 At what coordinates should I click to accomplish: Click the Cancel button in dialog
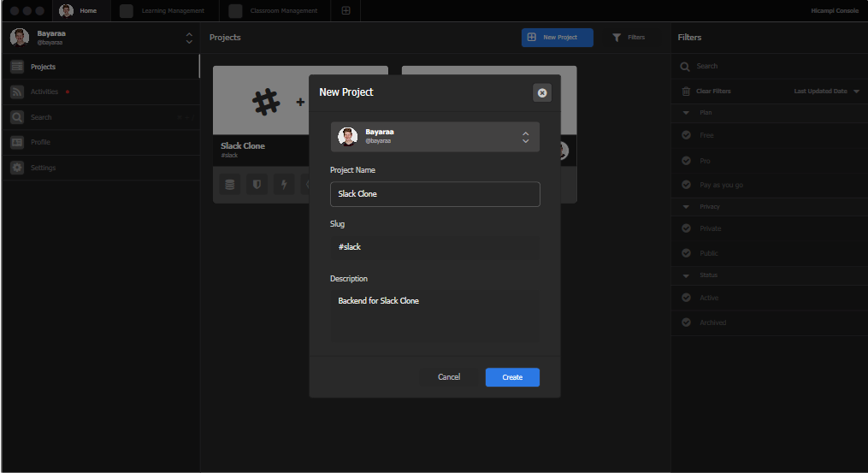(449, 377)
